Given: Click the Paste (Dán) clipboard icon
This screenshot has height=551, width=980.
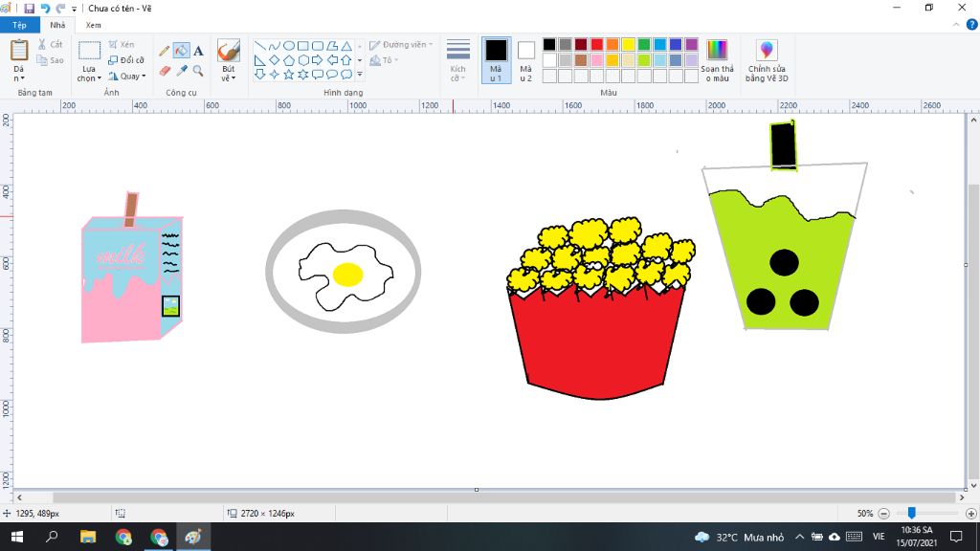Looking at the screenshot, I should (19, 51).
